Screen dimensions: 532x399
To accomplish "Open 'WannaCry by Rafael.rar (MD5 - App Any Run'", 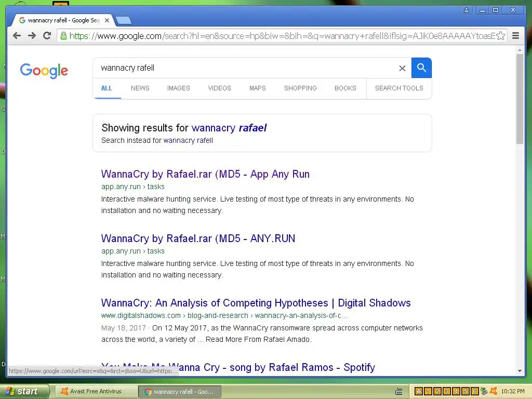I will click(205, 174).
